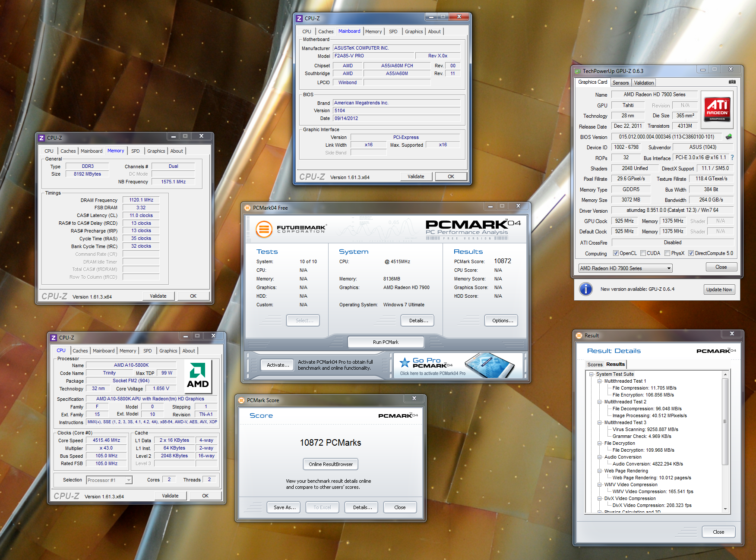Collapse the Web Page Rendering tree node
756x560 pixels.
click(x=600, y=471)
